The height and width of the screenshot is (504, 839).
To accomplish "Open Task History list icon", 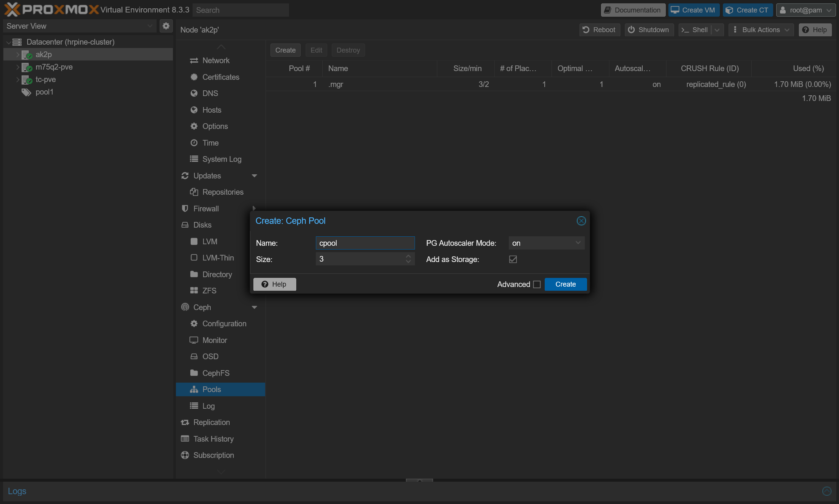I will coord(185,439).
